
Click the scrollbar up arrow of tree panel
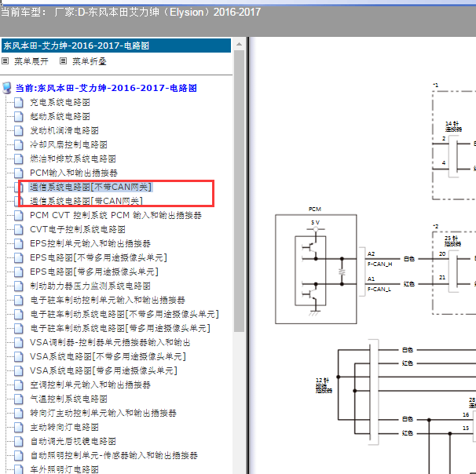240,44
